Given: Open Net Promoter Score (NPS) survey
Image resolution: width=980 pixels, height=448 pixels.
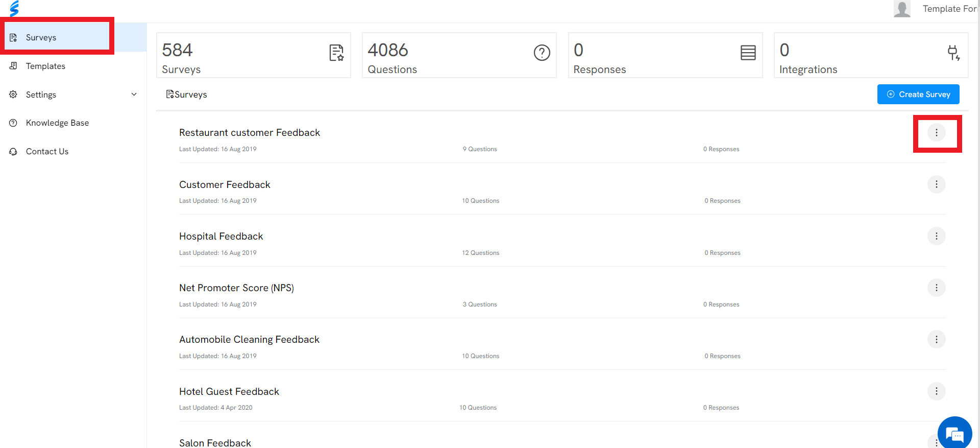Looking at the screenshot, I should tap(236, 288).
